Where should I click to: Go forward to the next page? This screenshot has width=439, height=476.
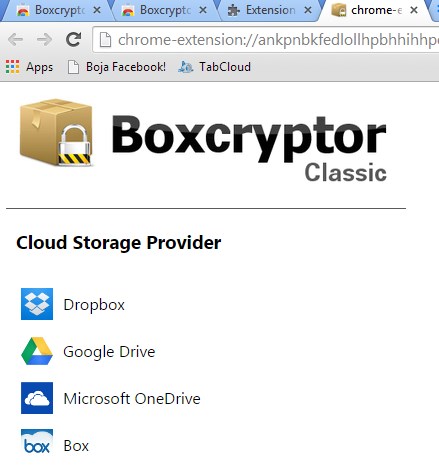(44, 40)
